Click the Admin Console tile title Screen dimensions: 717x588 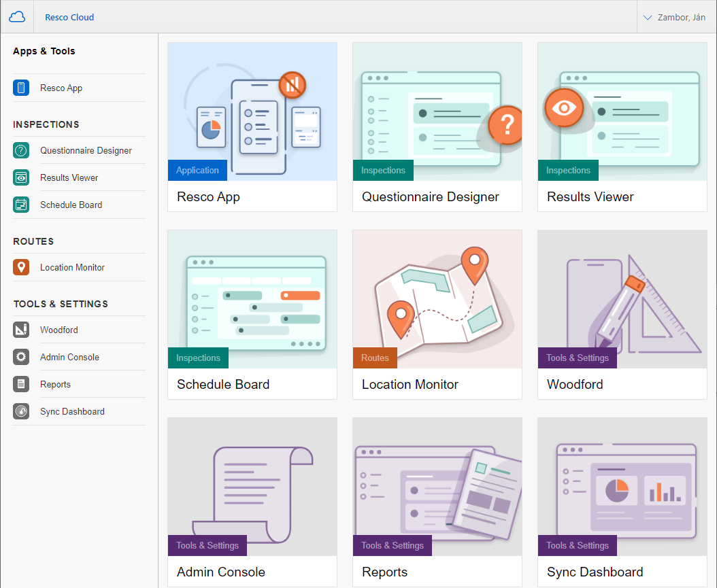point(221,572)
